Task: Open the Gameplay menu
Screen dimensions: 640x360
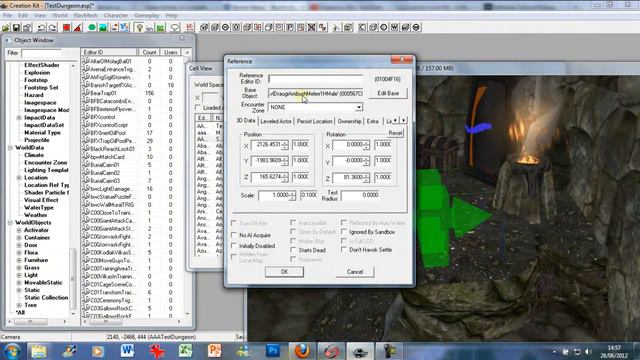Action: coord(147,16)
